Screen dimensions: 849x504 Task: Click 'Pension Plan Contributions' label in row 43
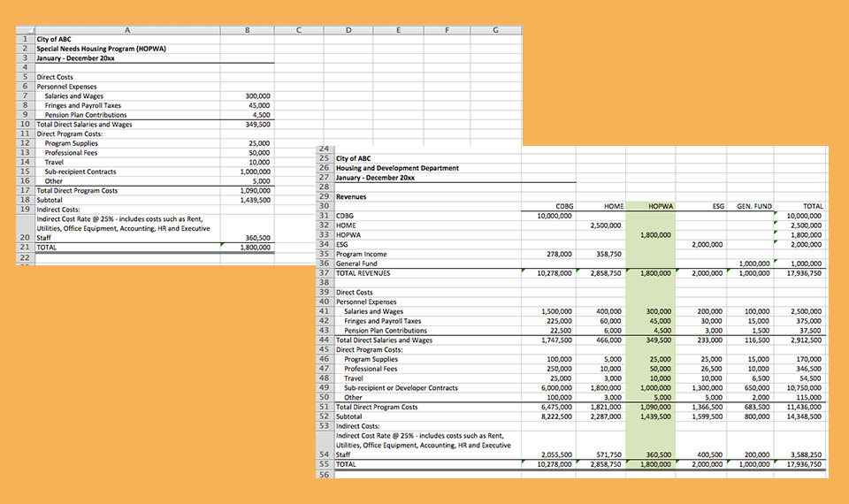click(x=386, y=331)
